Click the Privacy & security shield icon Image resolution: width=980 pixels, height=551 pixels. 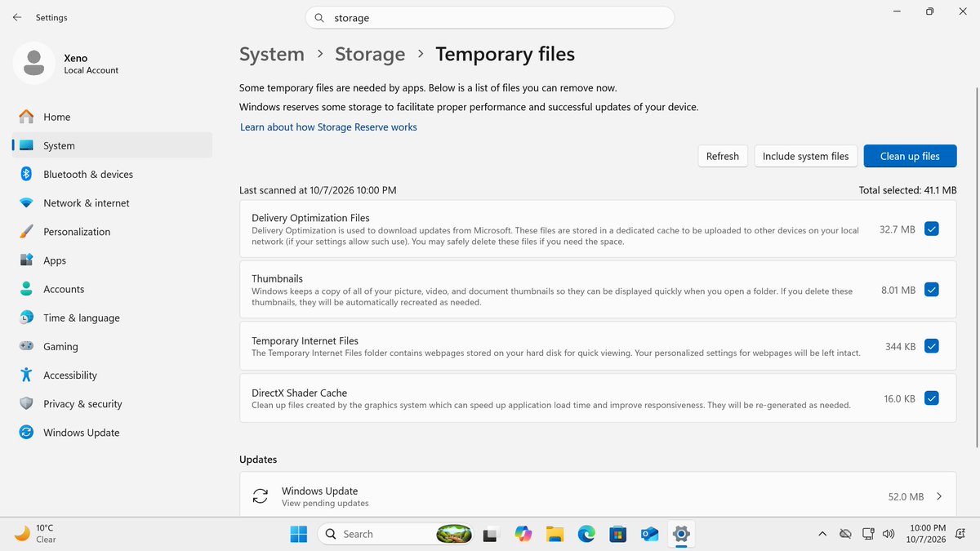26,404
